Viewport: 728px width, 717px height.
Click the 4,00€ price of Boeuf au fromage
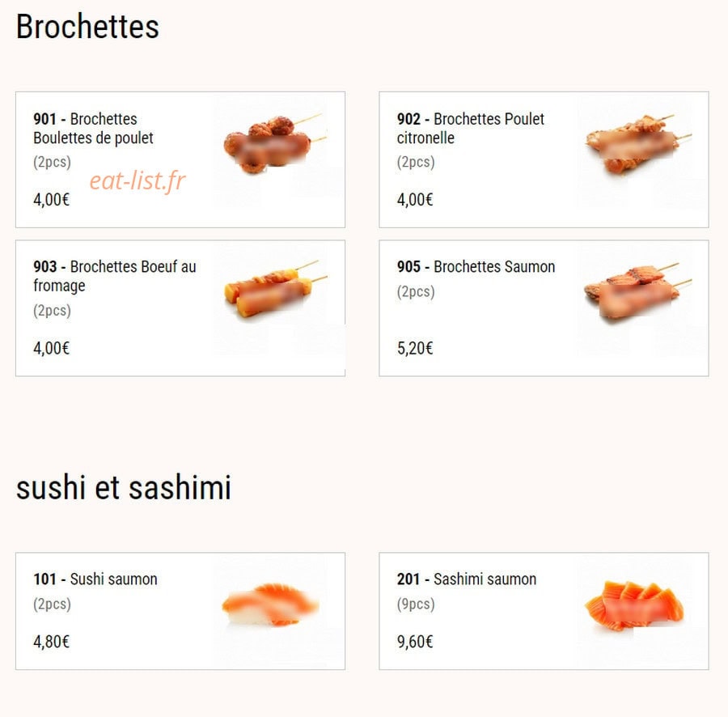click(51, 348)
